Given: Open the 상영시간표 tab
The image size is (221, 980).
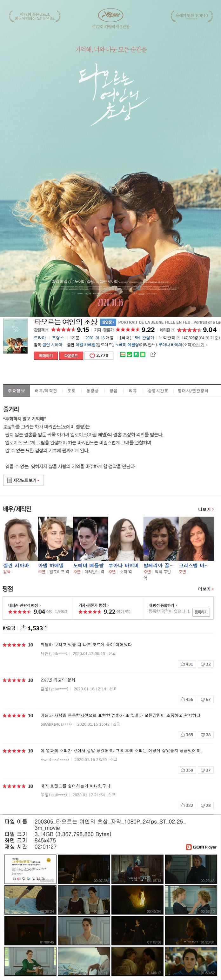Looking at the screenshot, I should (157, 391).
